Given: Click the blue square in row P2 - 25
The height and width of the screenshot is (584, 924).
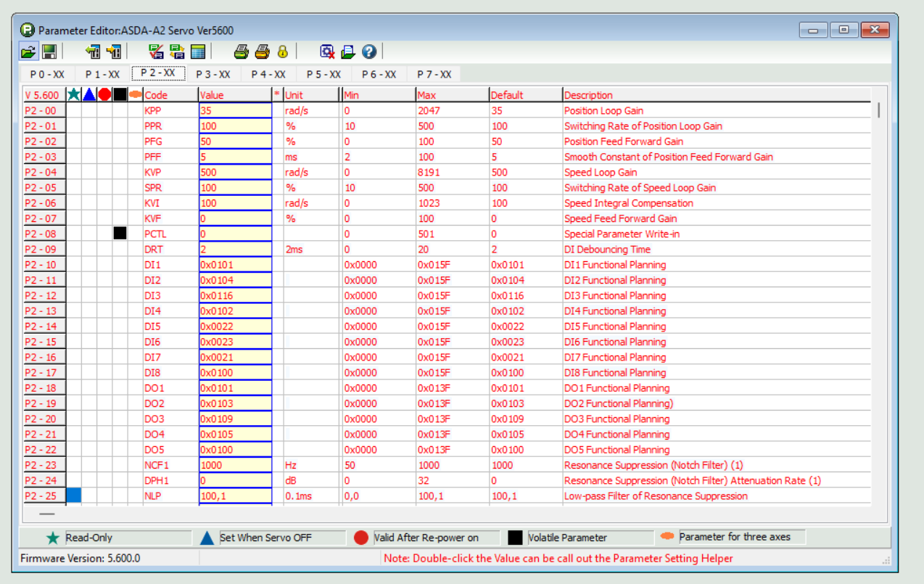Looking at the screenshot, I should [73, 495].
